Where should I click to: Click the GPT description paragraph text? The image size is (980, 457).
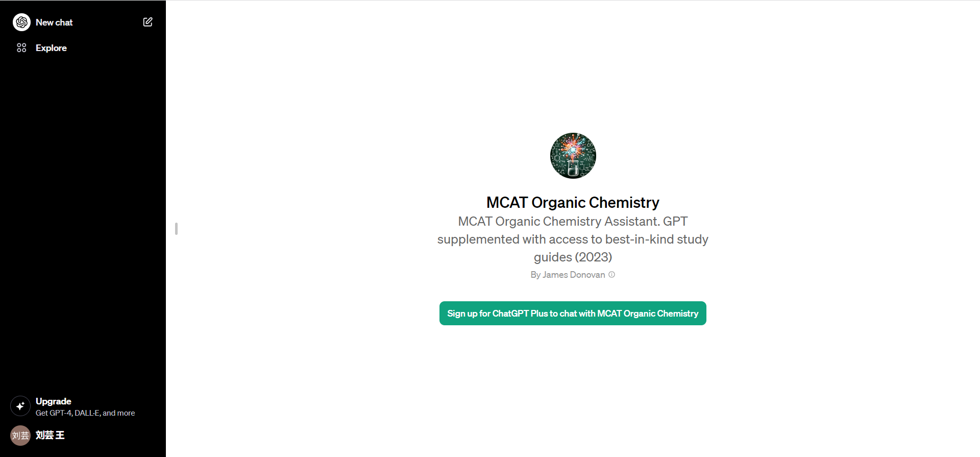[573, 239]
